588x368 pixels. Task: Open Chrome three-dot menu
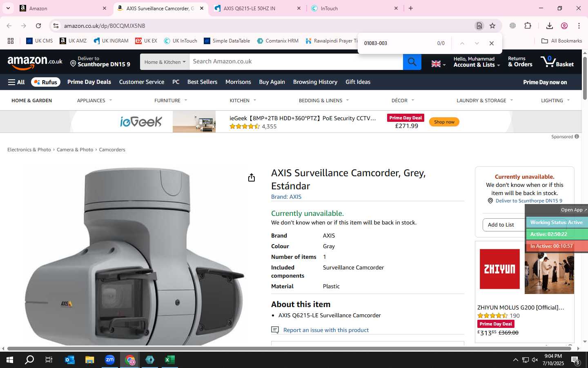point(579,26)
